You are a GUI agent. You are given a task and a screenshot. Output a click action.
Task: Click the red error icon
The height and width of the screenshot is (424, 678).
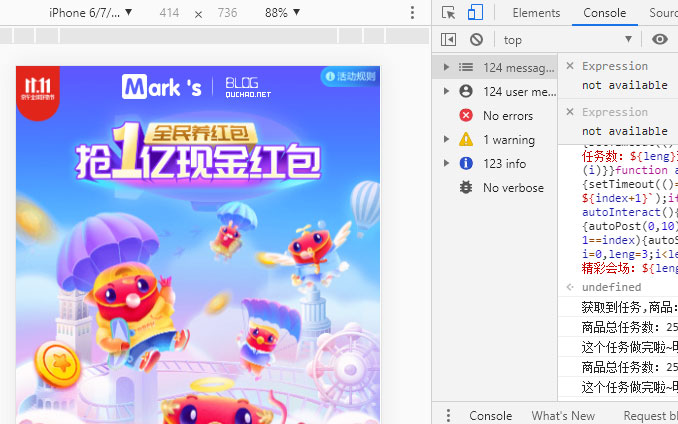(x=466, y=115)
